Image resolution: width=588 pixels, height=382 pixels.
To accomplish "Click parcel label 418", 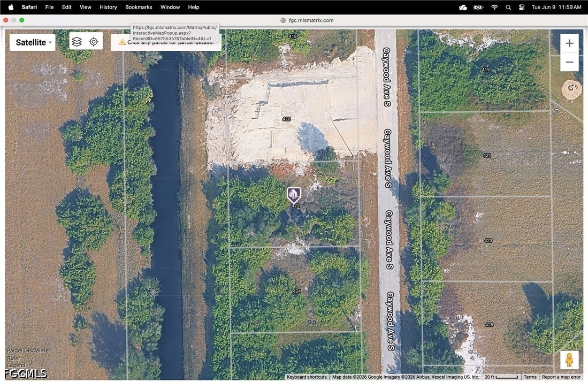I will tap(293, 36).
